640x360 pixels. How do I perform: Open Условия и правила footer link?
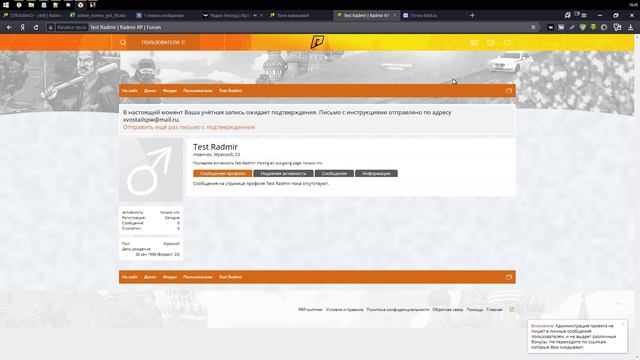point(344,309)
